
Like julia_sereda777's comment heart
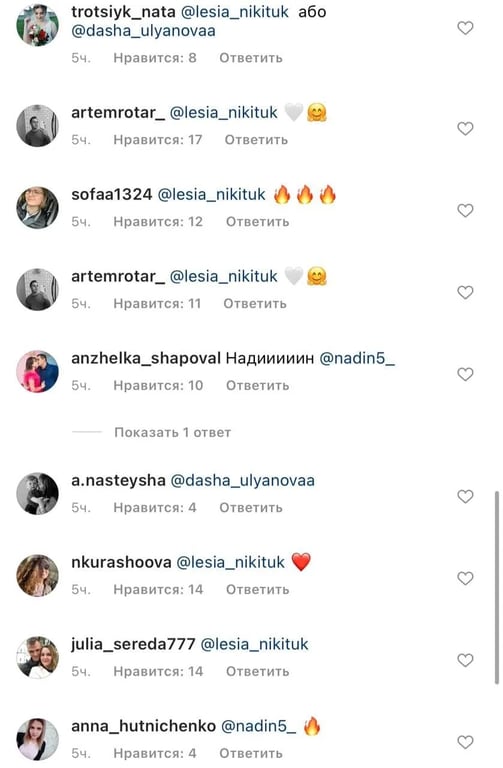[465, 660]
